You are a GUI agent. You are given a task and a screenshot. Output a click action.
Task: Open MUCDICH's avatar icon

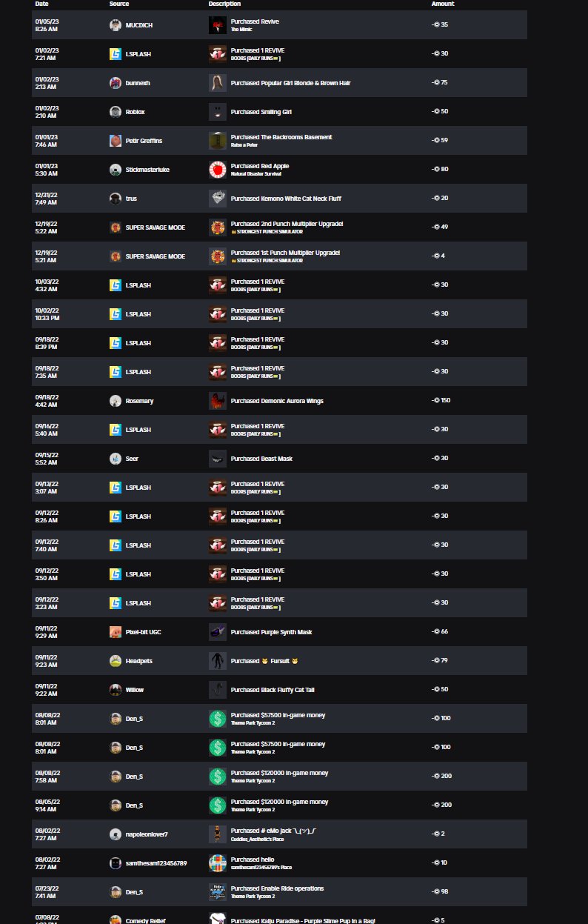[x=116, y=25]
